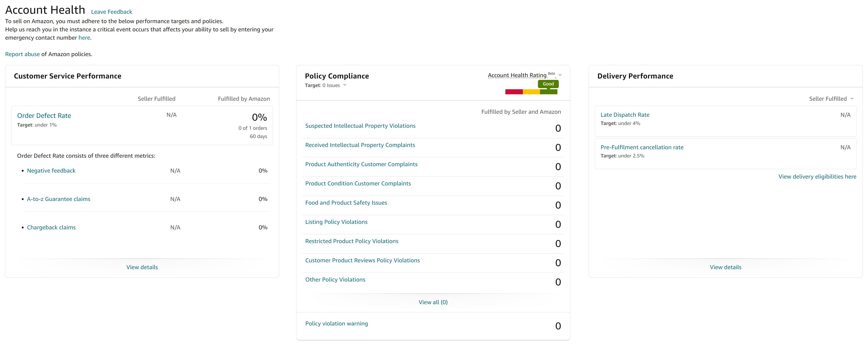This screenshot has height=344, width=868.
Task: Open the Late Dispatch Rate metric
Action: click(x=625, y=115)
